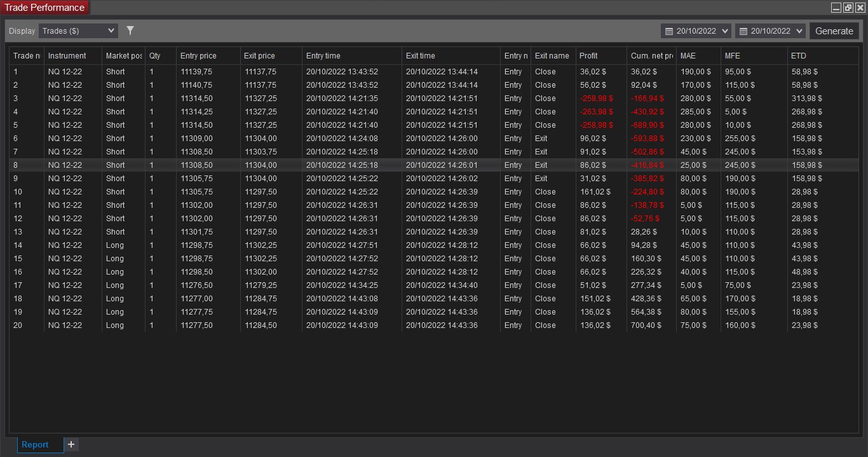Sort by Profit column header
Image resolution: width=868 pixels, height=457 pixels.
click(601, 56)
